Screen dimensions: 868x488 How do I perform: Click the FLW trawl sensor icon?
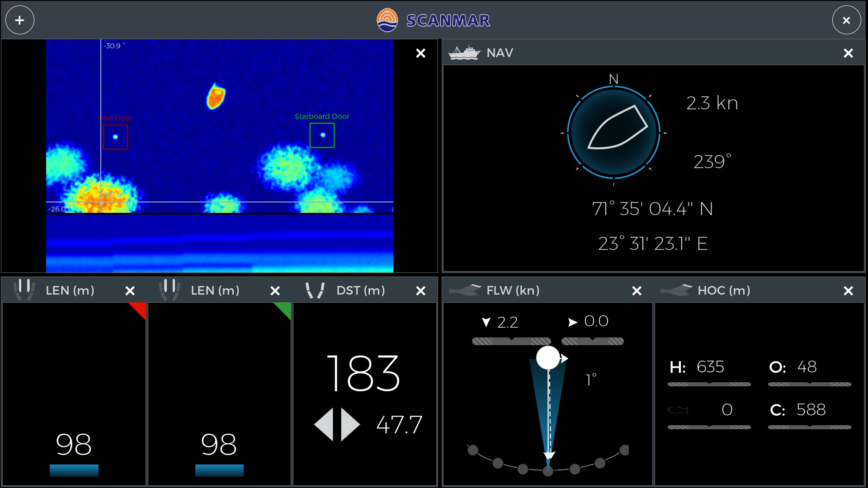pyautogui.click(x=465, y=290)
